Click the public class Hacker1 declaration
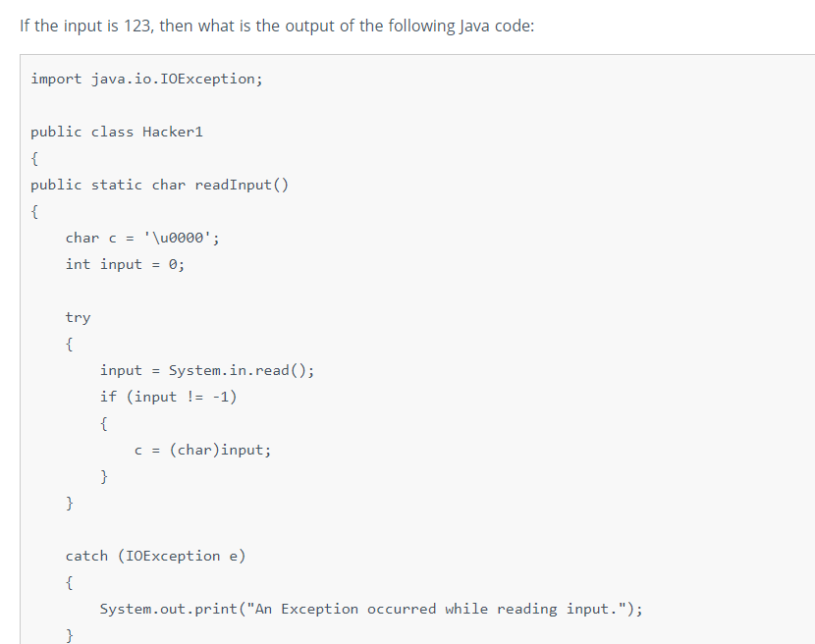Image resolution: width=815 pixels, height=644 pixels. tap(117, 132)
